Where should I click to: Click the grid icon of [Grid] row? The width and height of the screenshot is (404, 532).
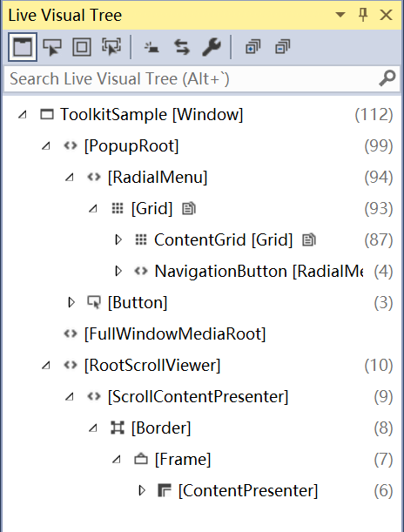[x=118, y=208]
